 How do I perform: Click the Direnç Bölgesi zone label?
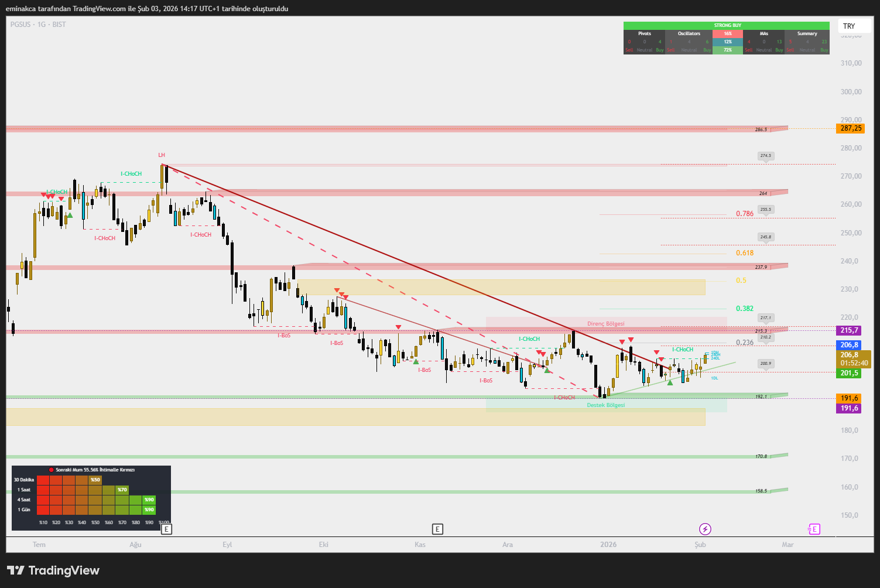tap(605, 324)
